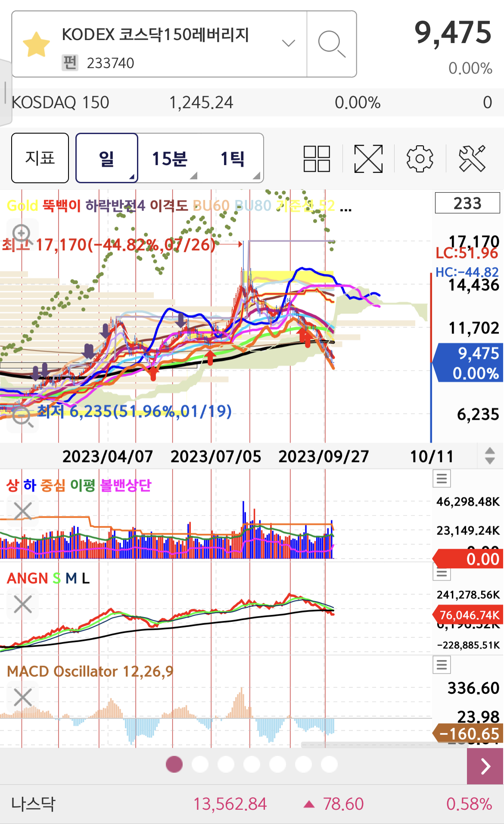Screen dimensions: 504x824
Task: Zoom in chart with plus magnifier
Action: pos(22,234)
